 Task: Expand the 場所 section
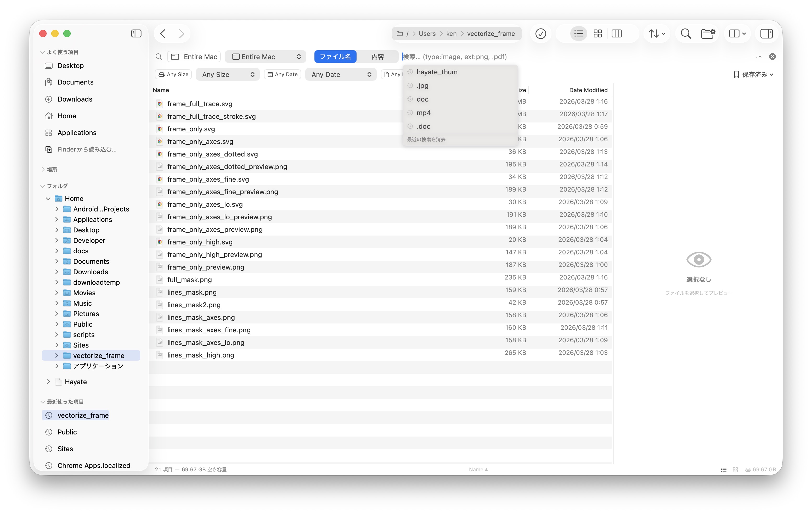(x=42, y=169)
